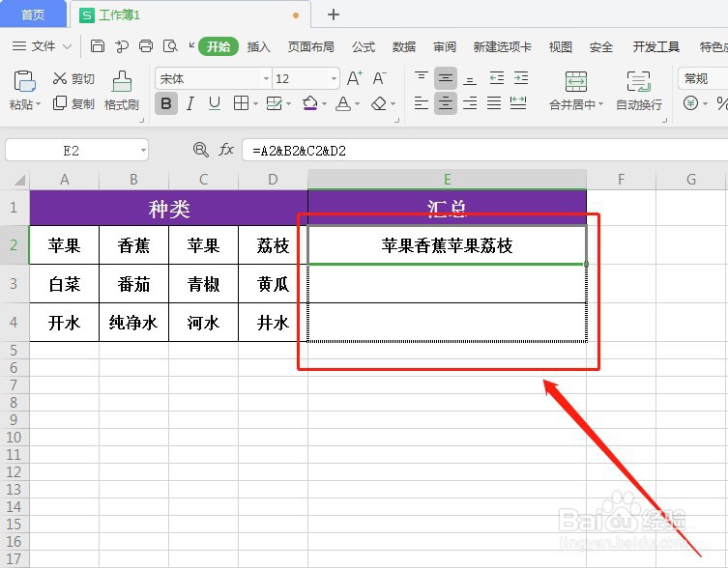Apply the purple fill color bucket
The width and height of the screenshot is (728, 568).
[310, 103]
